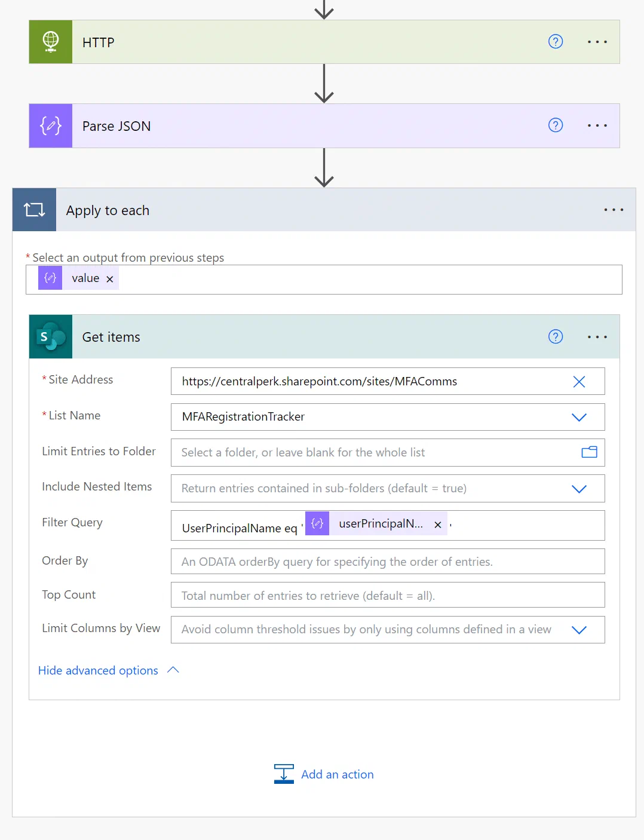Screen dimensions: 644x840
Task: Click the 'Limit Entries to Folder' label
Action: tap(99, 451)
